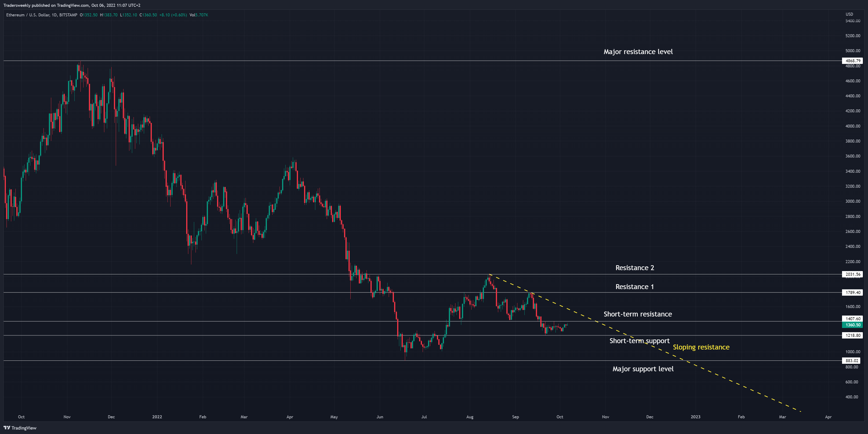Click the 'Short-term support' label
This screenshot has width=868, height=434.
pos(639,341)
